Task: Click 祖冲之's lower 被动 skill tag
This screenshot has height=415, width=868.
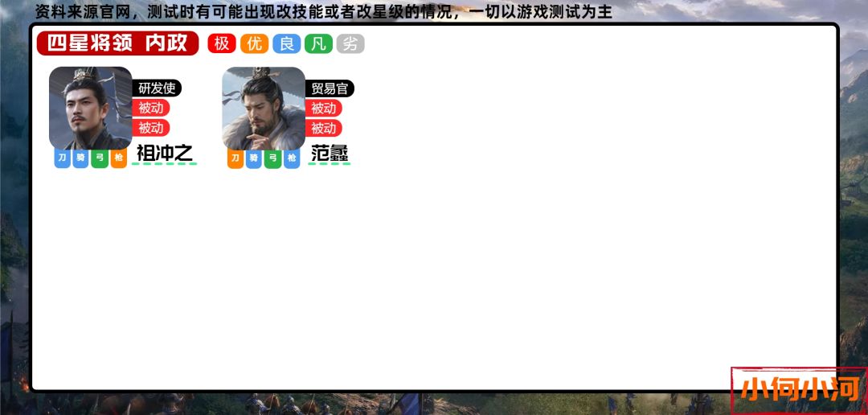Action: point(150,128)
